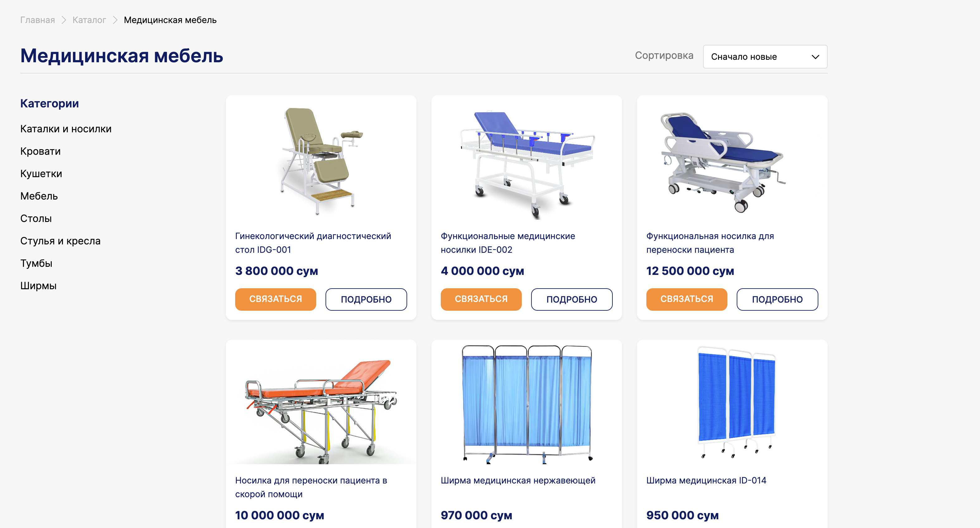Select the Кровати category
This screenshot has height=528, width=980.
tap(40, 151)
